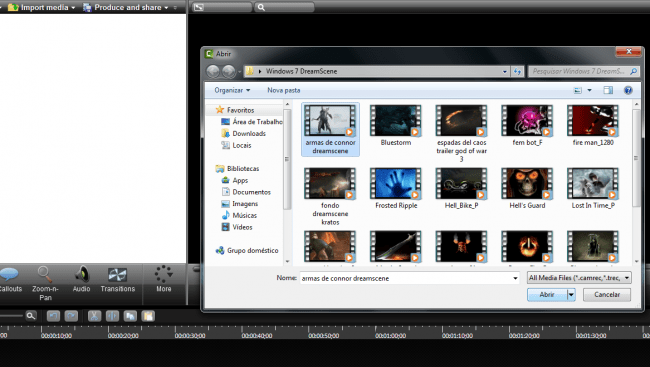The image size is (650, 367).
Task: Click the 00:01:00;00 mark on the timeline ruler
Action: coord(390,335)
